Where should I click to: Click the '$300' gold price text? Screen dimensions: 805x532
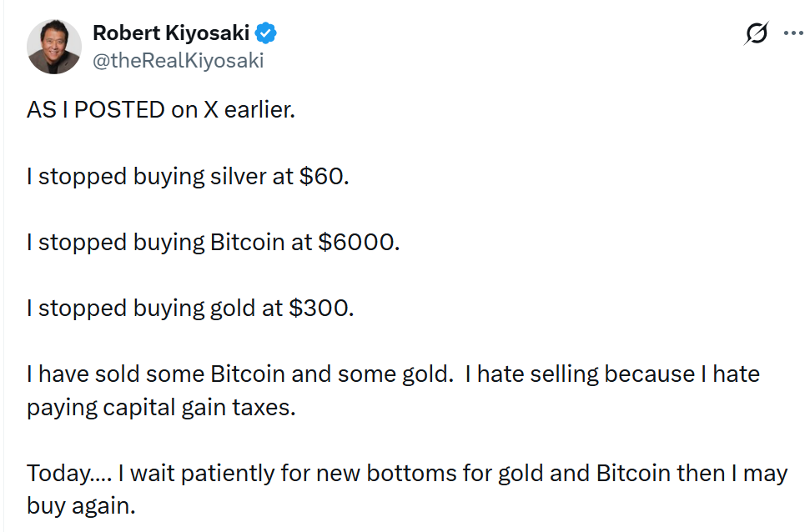coord(321,308)
